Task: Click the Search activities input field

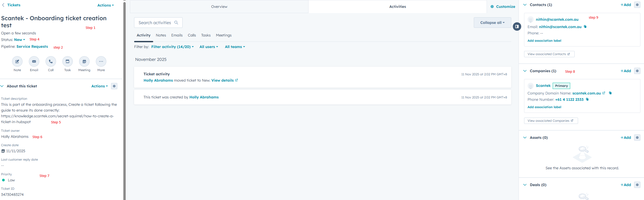Action: [155, 23]
